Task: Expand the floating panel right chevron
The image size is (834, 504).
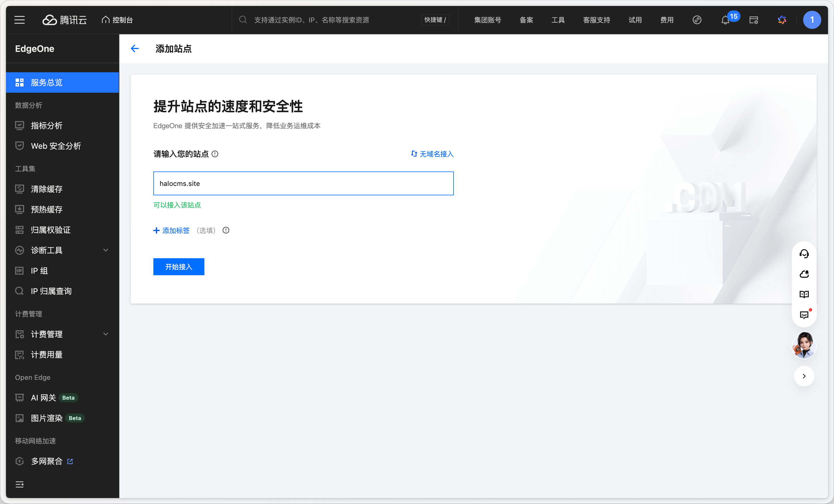Action: click(x=804, y=376)
